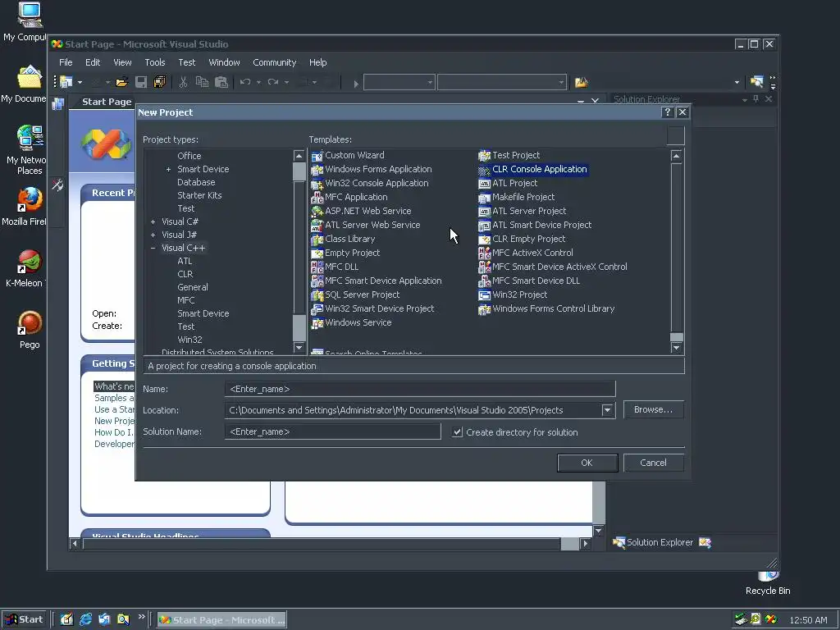Click the Cut toolbar icon
Viewport: 840px width, 630px height.
[x=183, y=82]
